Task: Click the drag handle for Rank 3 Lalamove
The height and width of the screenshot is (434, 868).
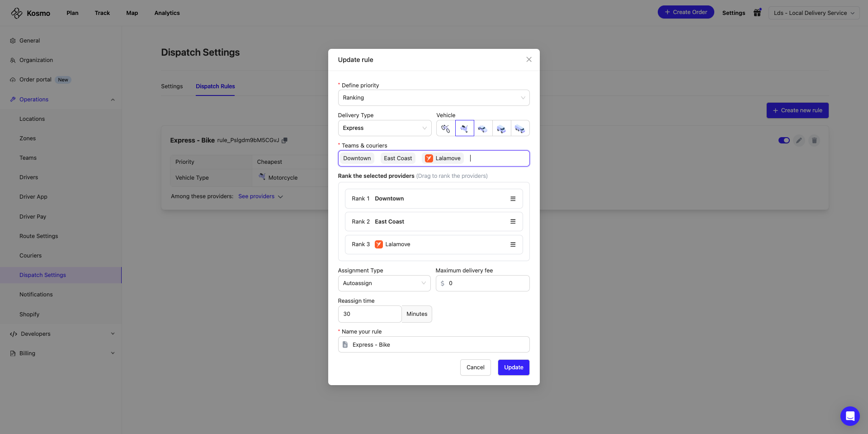Action: pyautogui.click(x=513, y=244)
